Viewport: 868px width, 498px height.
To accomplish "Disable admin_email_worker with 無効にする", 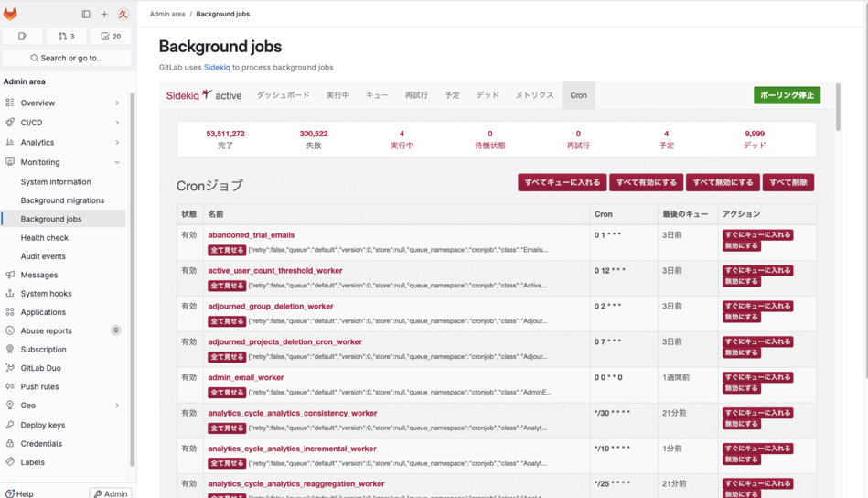I will click(x=741, y=388).
